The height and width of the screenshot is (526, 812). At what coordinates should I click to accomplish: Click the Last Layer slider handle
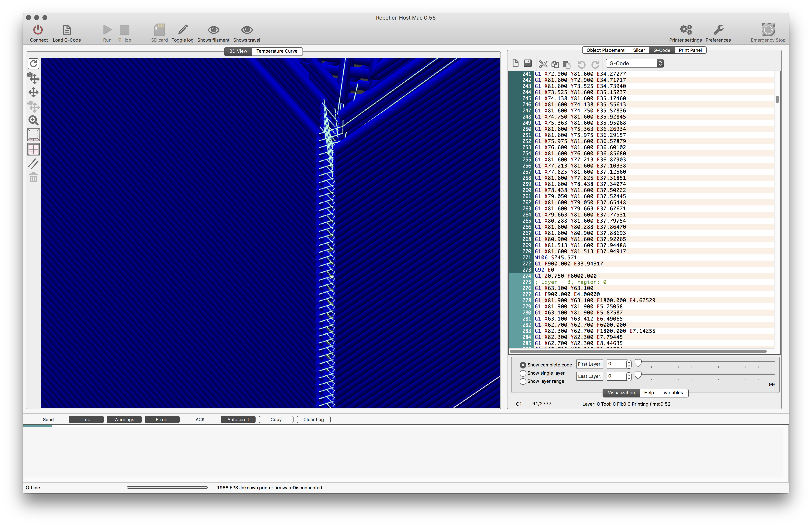(638, 375)
